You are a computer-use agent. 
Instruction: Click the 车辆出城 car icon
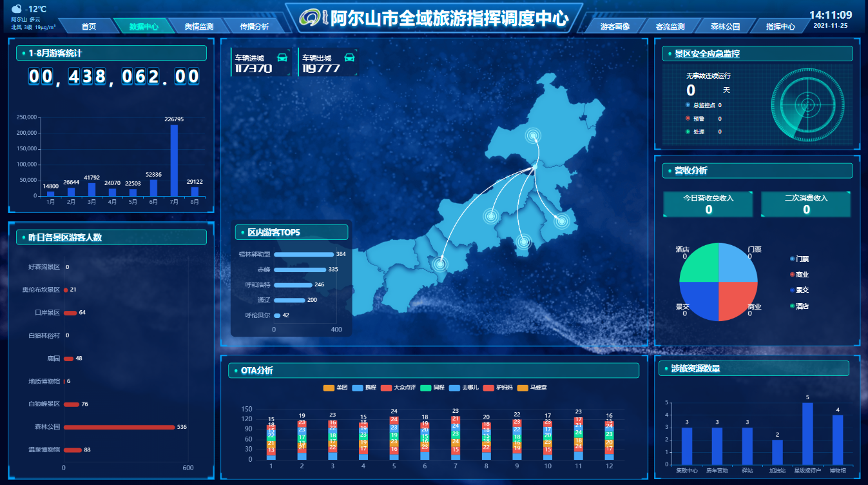[349, 57]
